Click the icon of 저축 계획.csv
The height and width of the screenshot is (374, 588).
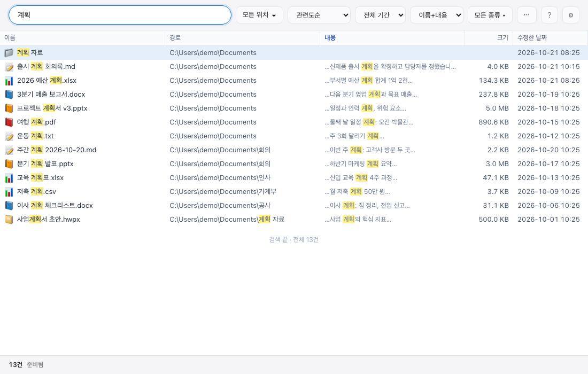[9, 191]
